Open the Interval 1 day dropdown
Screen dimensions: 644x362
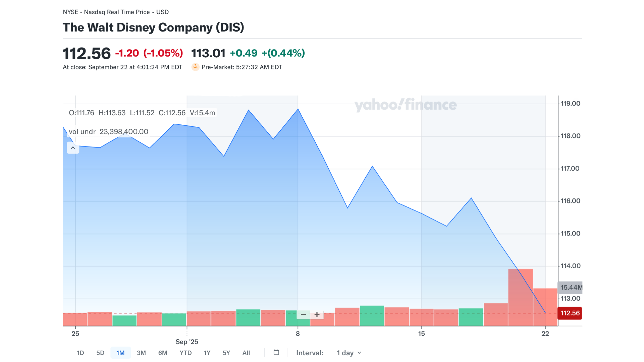click(349, 353)
